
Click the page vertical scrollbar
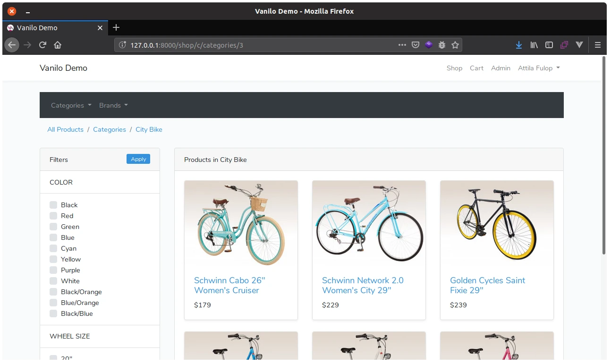tap(604, 156)
